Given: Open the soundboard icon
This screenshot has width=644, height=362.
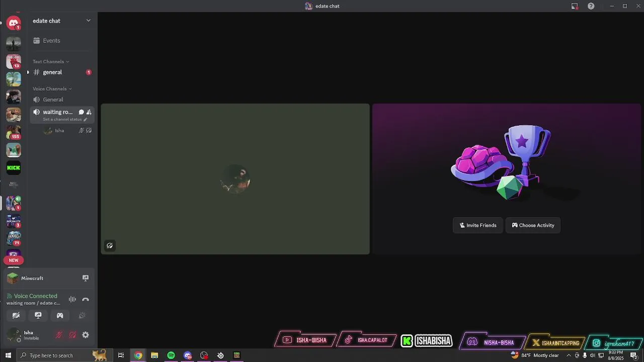Looking at the screenshot, I should click(82, 315).
